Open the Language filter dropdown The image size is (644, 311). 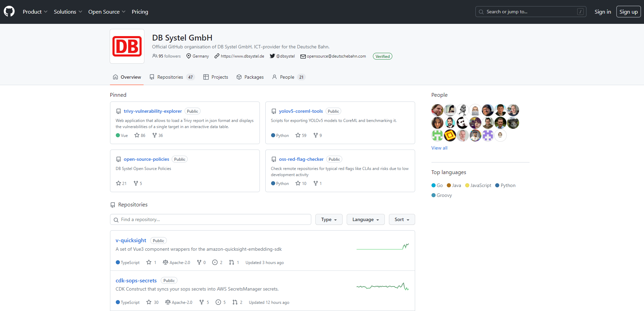pos(366,219)
